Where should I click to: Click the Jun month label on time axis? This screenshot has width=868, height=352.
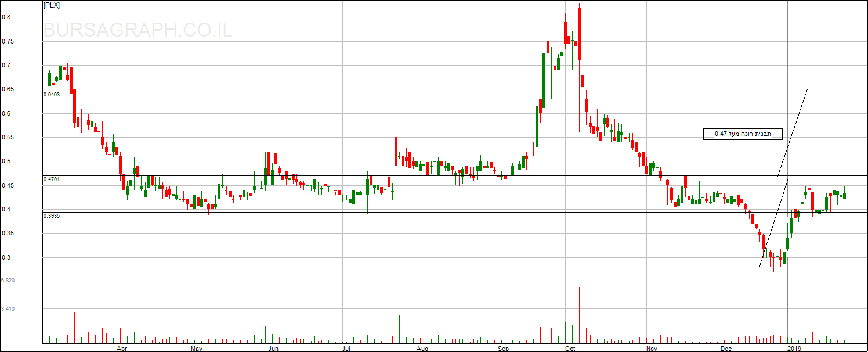[x=274, y=349]
